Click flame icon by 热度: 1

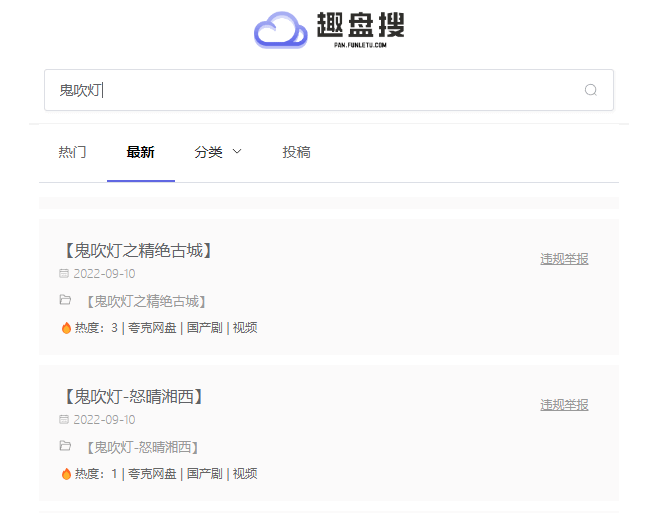pyautogui.click(x=66, y=474)
